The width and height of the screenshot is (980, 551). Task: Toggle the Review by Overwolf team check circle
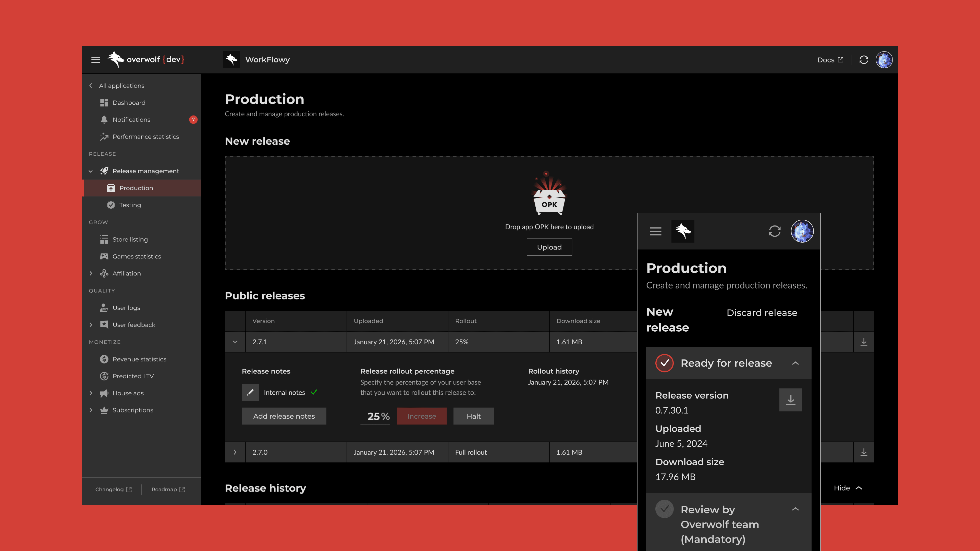(x=664, y=509)
